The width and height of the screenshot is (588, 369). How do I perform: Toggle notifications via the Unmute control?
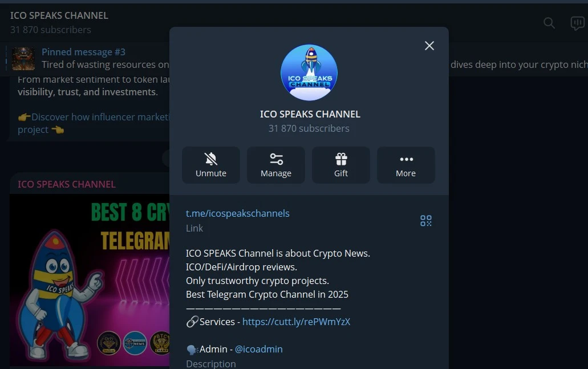click(210, 165)
